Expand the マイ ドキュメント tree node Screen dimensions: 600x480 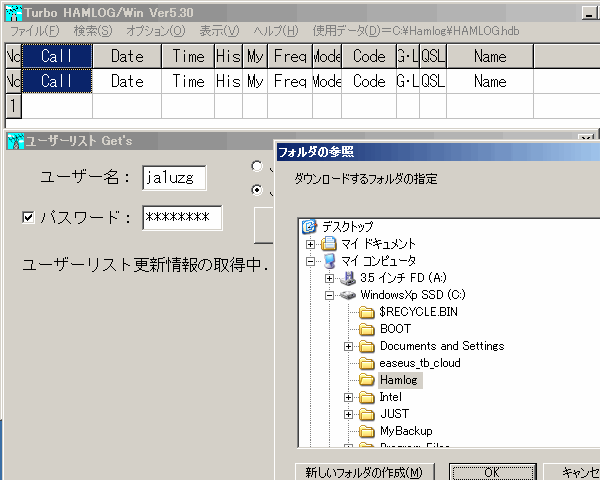click(310, 244)
